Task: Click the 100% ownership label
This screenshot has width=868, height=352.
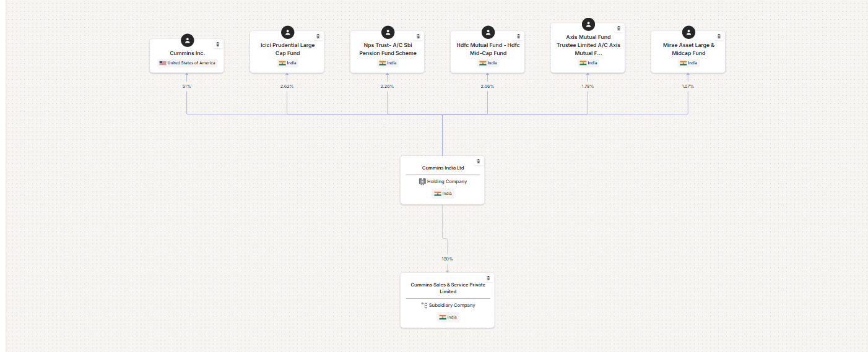Action: pos(447,259)
